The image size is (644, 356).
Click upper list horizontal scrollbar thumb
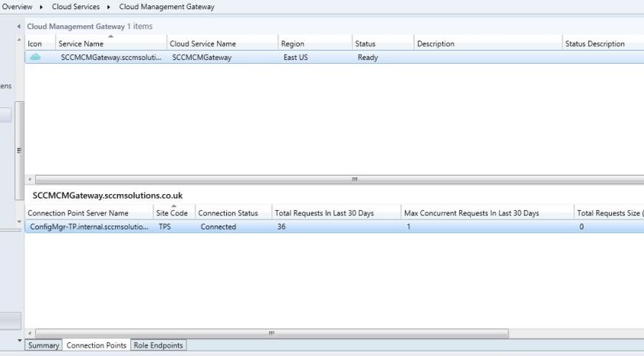[340, 180]
